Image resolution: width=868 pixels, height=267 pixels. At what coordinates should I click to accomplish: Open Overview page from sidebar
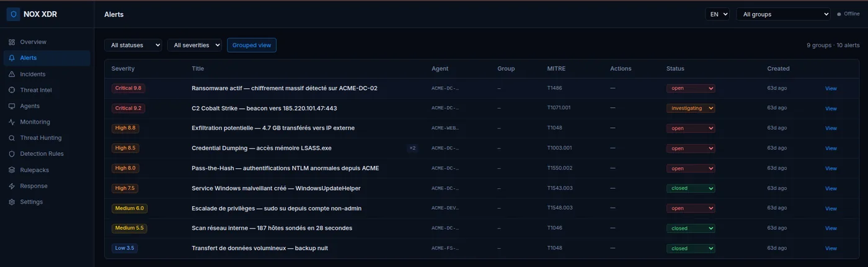(x=47, y=42)
